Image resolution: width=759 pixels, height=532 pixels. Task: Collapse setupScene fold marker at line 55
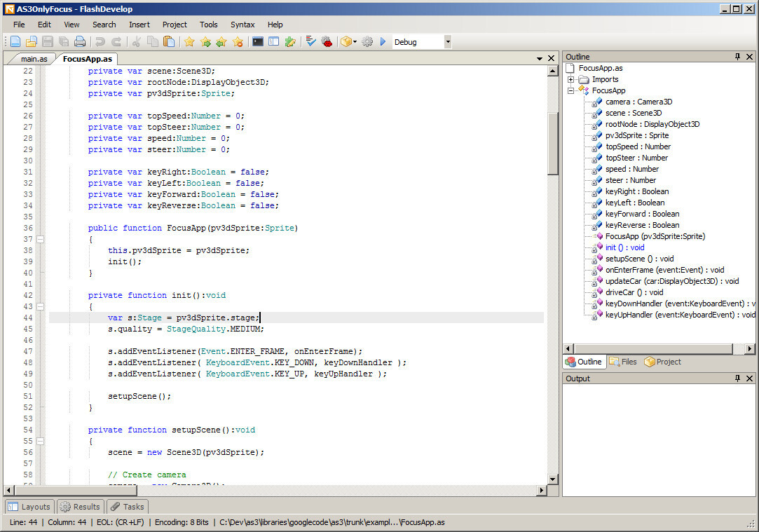(40, 441)
